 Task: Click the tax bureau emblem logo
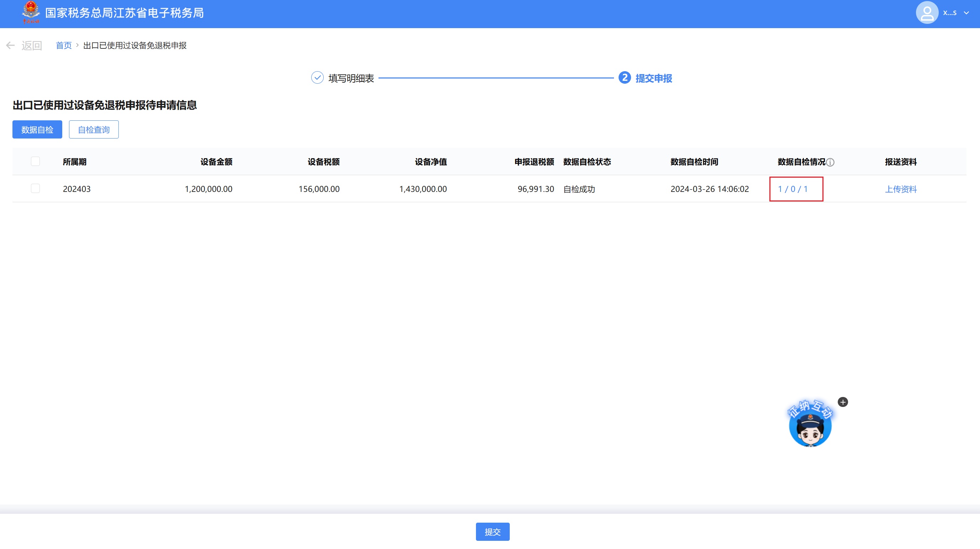(31, 12)
